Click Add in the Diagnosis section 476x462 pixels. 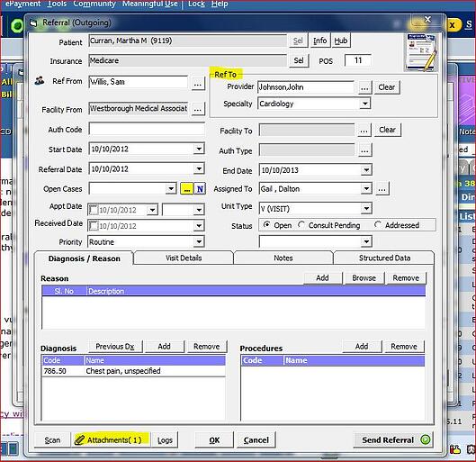tap(165, 346)
